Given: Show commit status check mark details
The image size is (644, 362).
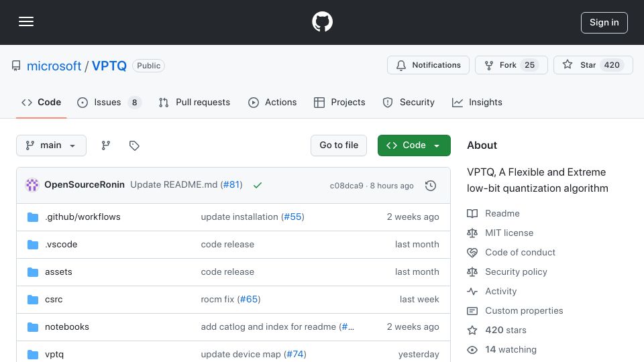Looking at the screenshot, I should (x=258, y=186).
